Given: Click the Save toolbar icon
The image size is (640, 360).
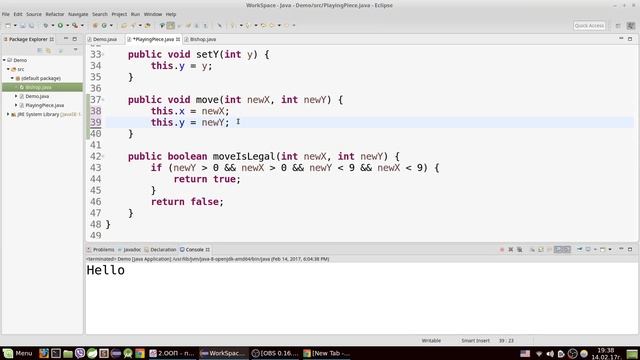Looking at the screenshot, I should (22, 25).
